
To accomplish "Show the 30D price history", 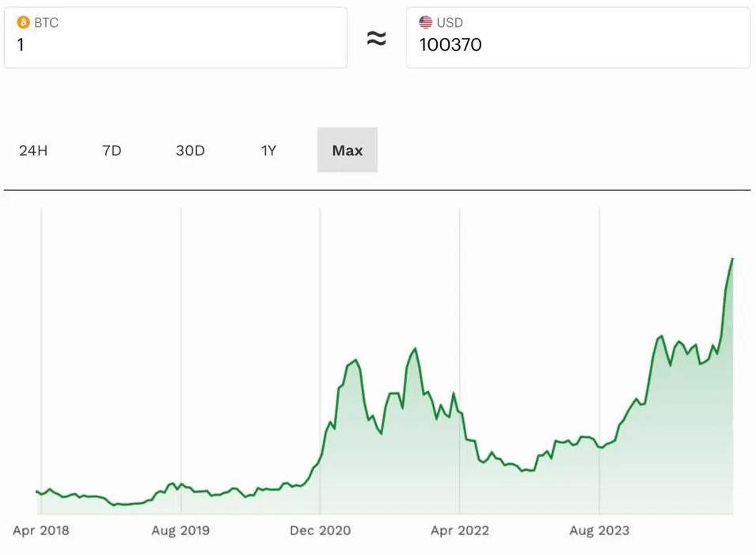I will pos(190,150).
